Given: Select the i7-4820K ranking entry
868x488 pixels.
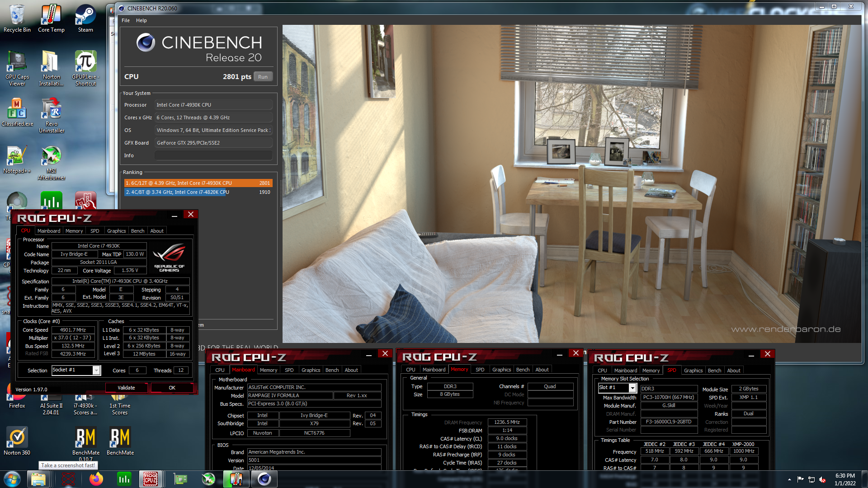Looking at the screenshot, I should click(x=198, y=192).
